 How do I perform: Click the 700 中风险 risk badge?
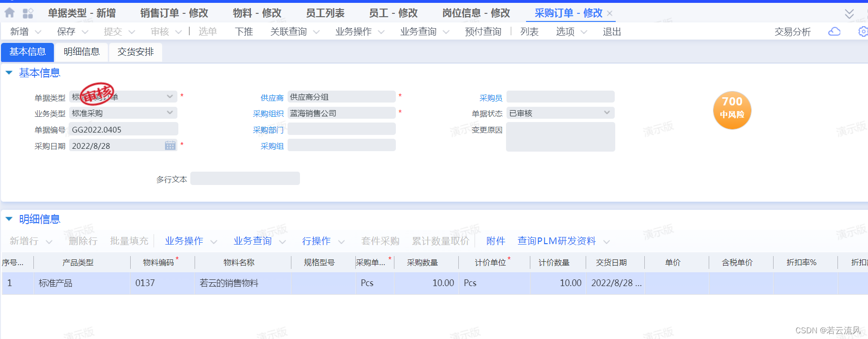(x=732, y=110)
